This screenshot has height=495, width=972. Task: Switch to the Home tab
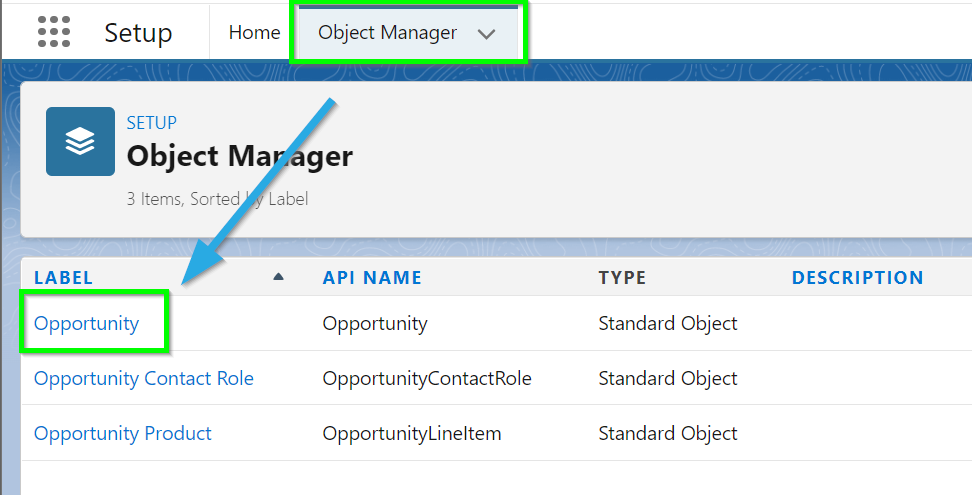[x=254, y=32]
